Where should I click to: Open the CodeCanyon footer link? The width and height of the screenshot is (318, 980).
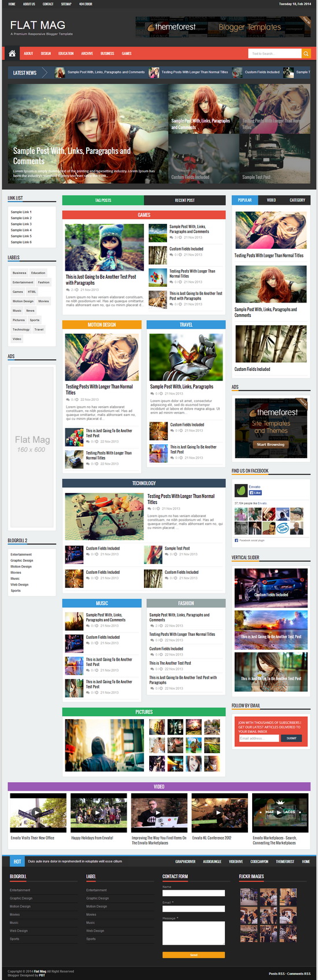[259, 861]
